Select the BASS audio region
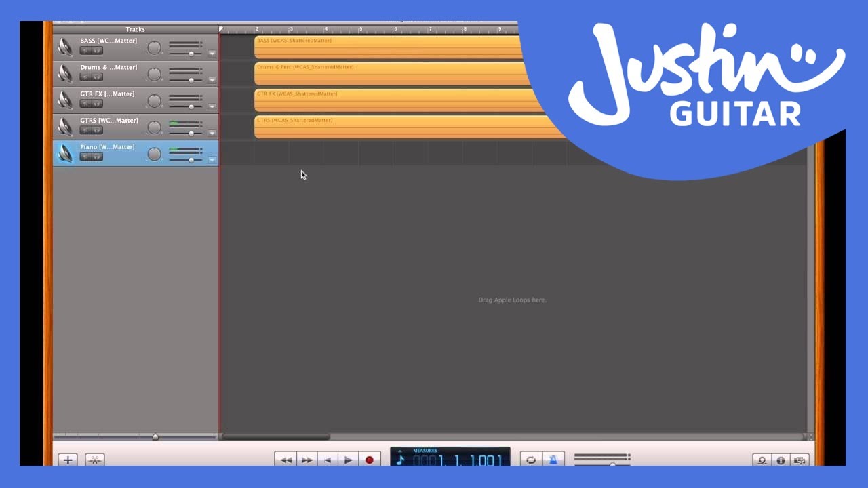The width and height of the screenshot is (868, 488). click(388, 47)
